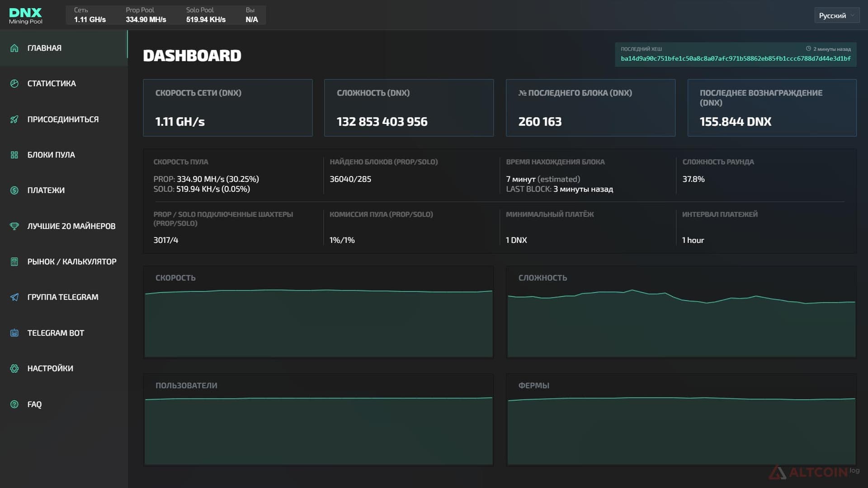
Task: Open ПЛАТЕЖИ page
Action: pyautogui.click(x=64, y=190)
